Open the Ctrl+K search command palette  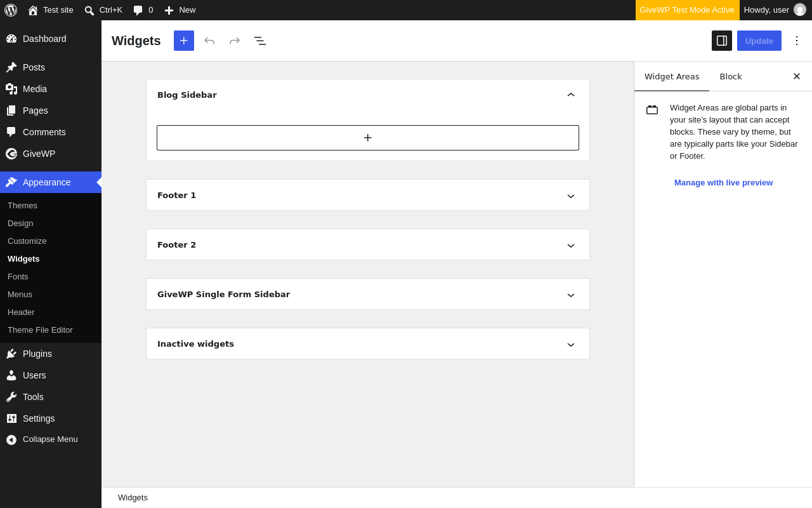coord(103,10)
